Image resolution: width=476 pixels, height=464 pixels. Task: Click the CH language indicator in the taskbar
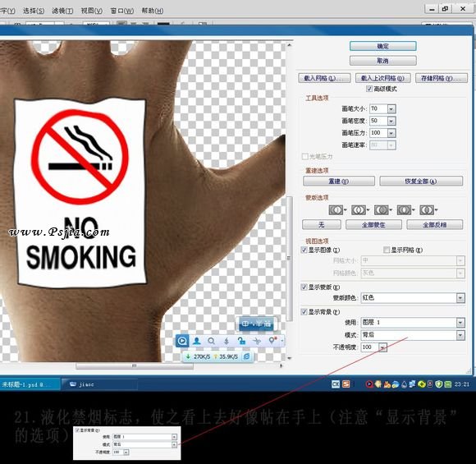[x=335, y=384]
